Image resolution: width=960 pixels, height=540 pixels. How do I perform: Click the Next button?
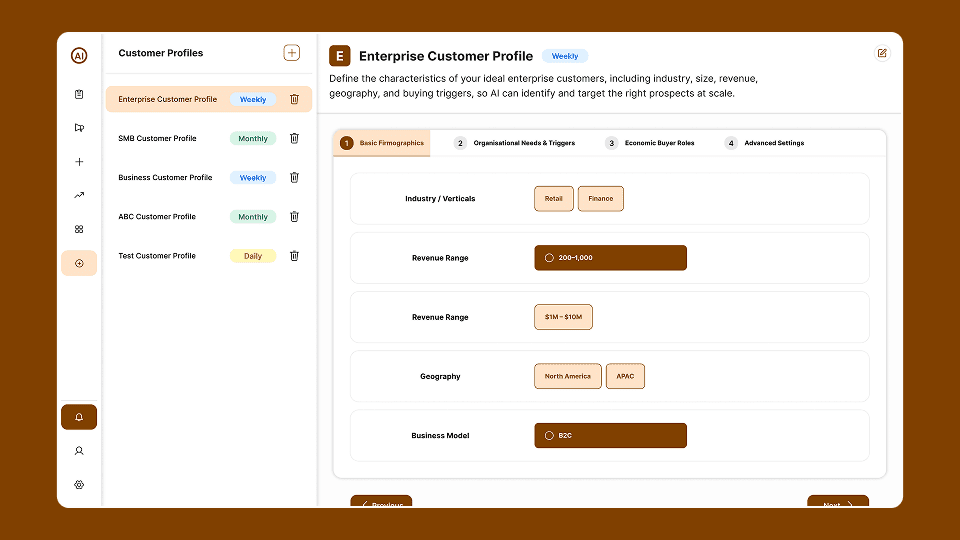click(838, 502)
